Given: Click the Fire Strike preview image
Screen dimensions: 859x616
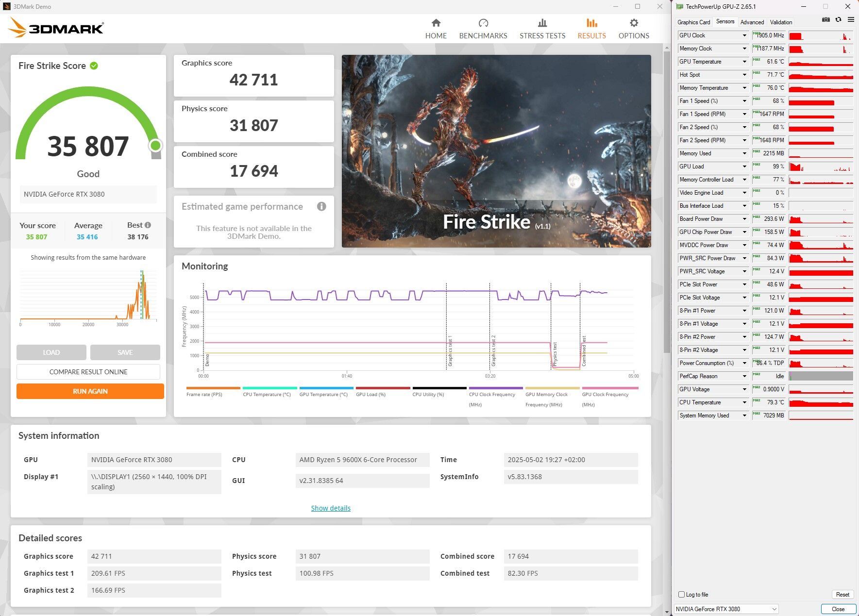Looking at the screenshot, I should click(496, 151).
